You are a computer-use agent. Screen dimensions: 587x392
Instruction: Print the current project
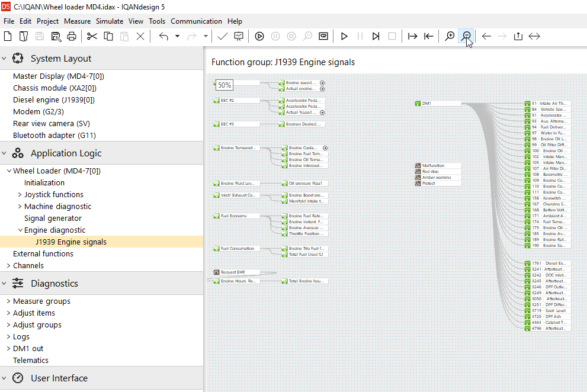click(x=72, y=36)
